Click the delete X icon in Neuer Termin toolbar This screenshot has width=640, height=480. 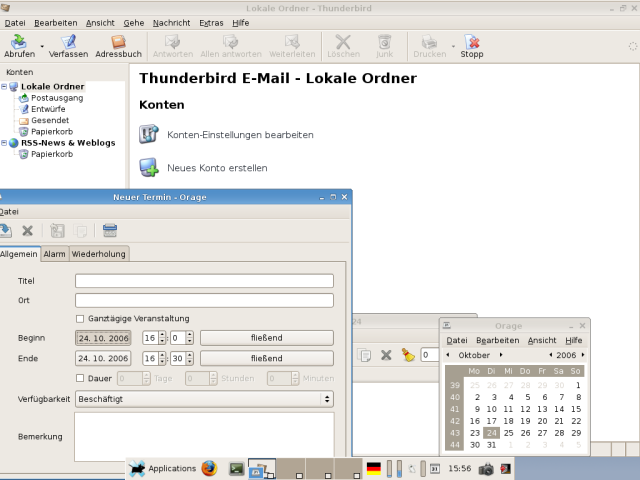pos(27,231)
